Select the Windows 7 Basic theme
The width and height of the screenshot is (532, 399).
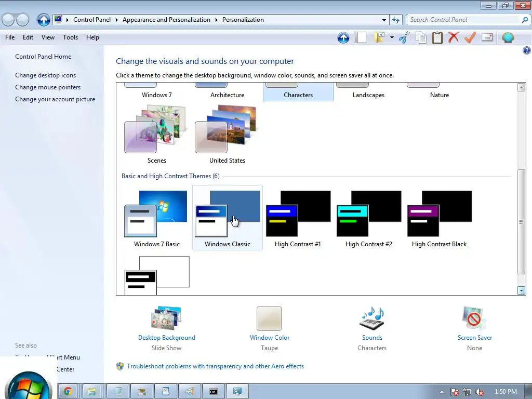click(x=157, y=219)
